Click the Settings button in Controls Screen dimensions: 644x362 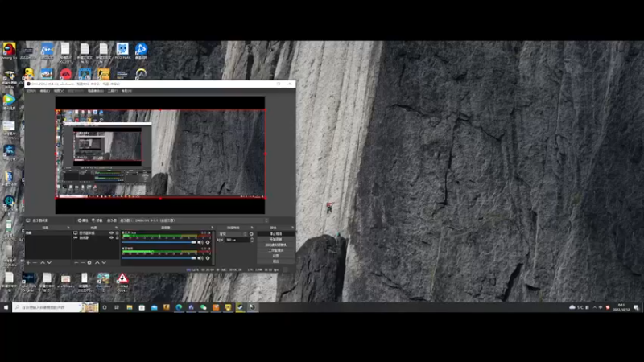(275, 256)
